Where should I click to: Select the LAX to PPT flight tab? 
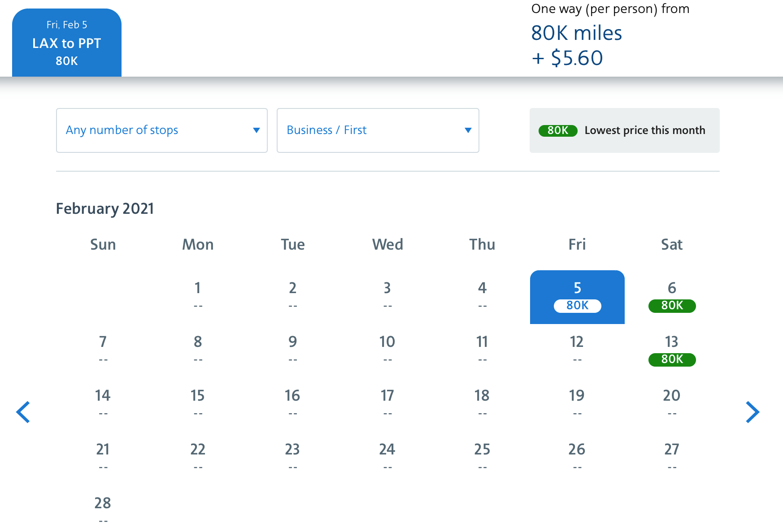67,43
